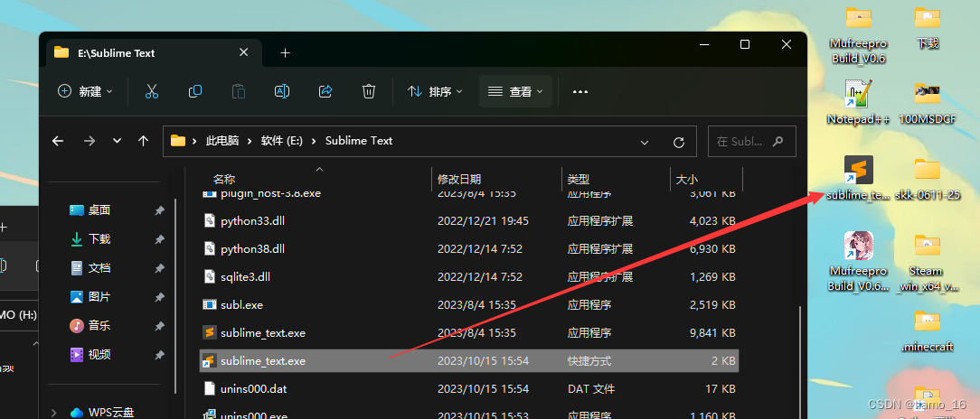Screen dimensions: 980x419
Task: Select the 下载 folder on desktop
Action: pos(928,27)
